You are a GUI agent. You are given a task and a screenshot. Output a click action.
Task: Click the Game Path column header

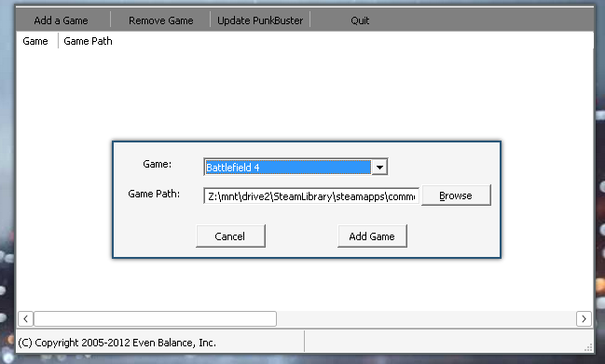coord(88,41)
